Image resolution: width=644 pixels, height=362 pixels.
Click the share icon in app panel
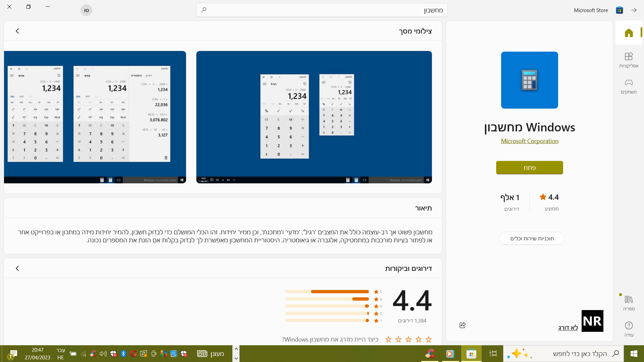463,325
